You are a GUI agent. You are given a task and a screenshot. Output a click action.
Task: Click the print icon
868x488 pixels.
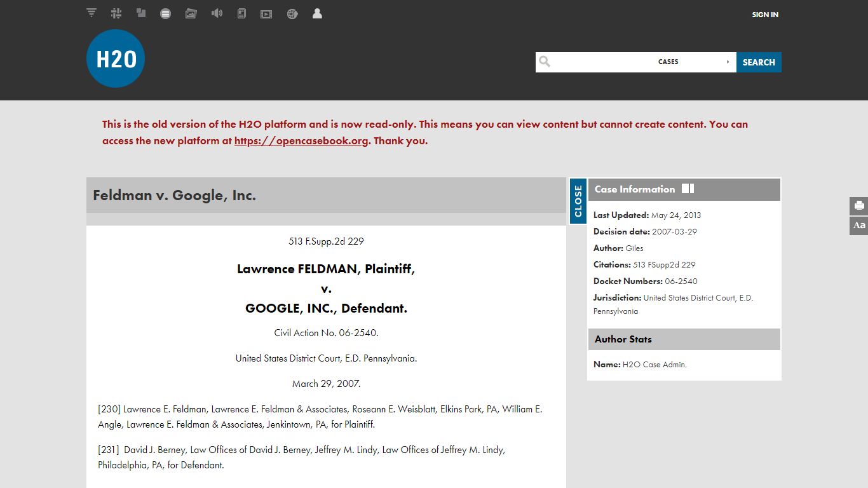(x=859, y=206)
